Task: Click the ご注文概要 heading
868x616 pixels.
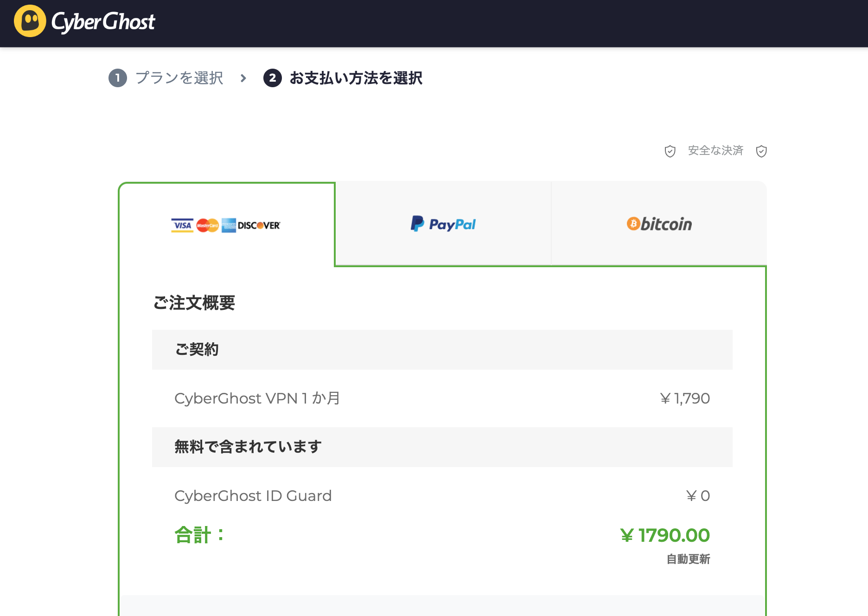Action: coord(194,303)
